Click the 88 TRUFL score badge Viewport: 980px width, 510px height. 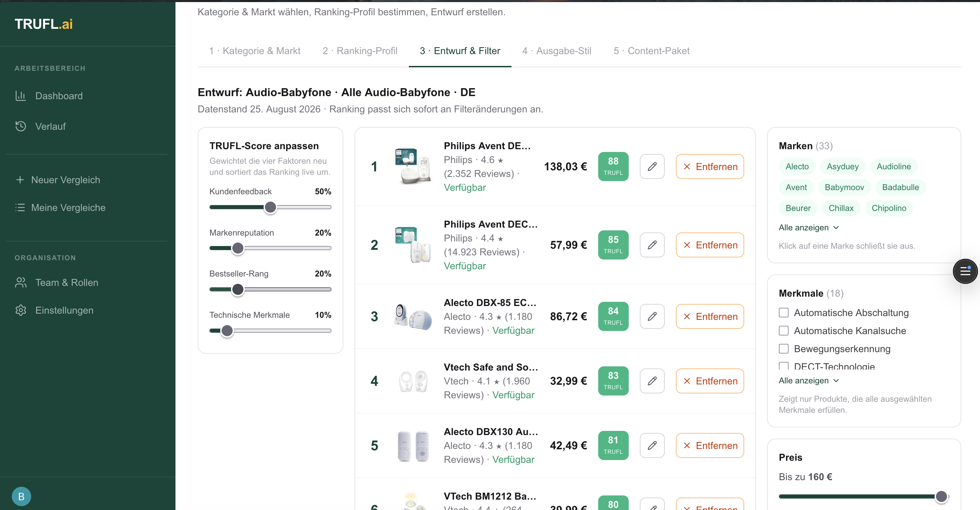613,166
